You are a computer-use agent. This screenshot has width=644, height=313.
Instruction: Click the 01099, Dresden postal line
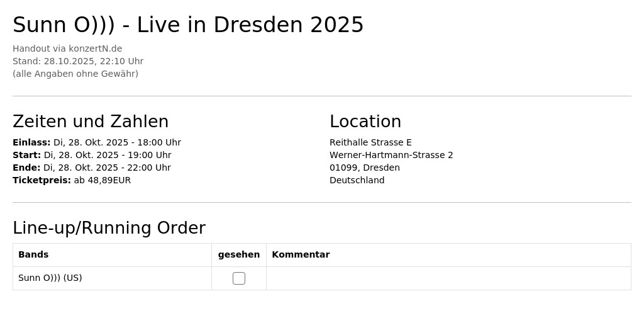[x=365, y=168]
